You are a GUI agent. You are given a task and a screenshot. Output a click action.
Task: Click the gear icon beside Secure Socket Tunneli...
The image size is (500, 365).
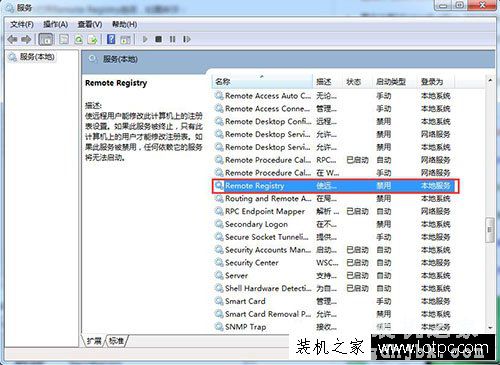pos(219,237)
